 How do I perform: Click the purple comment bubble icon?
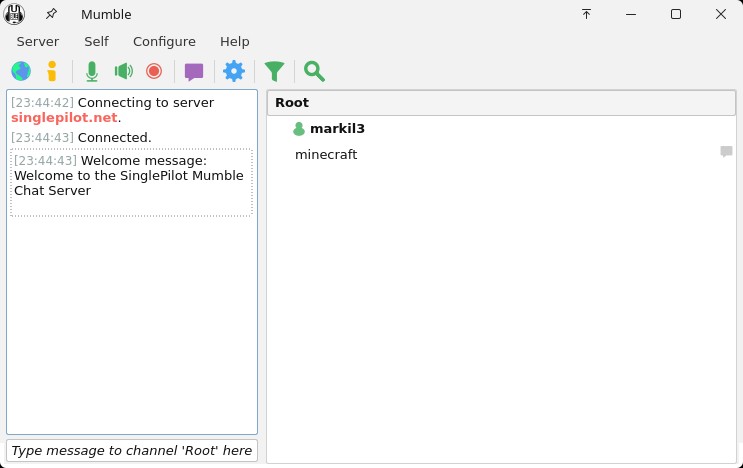[194, 71]
